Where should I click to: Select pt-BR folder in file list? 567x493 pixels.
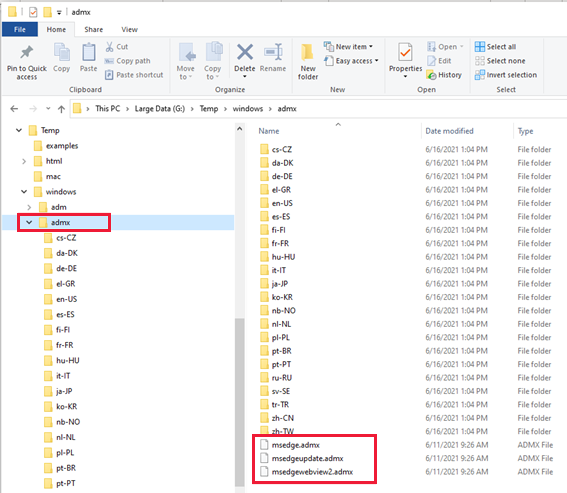coord(276,351)
